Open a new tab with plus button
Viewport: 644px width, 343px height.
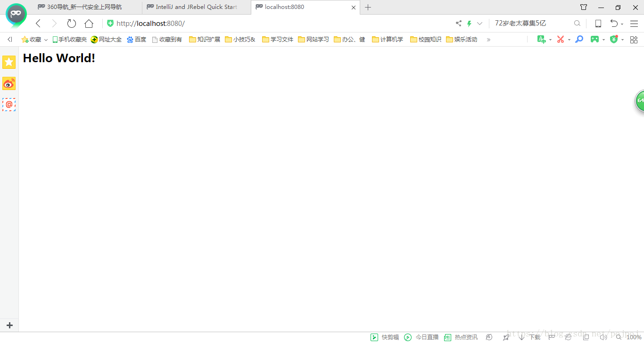coord(368,7)
